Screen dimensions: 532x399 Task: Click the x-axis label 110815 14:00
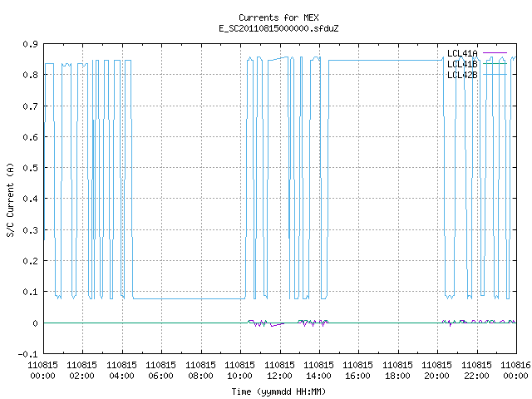click(x=318, y=371)
